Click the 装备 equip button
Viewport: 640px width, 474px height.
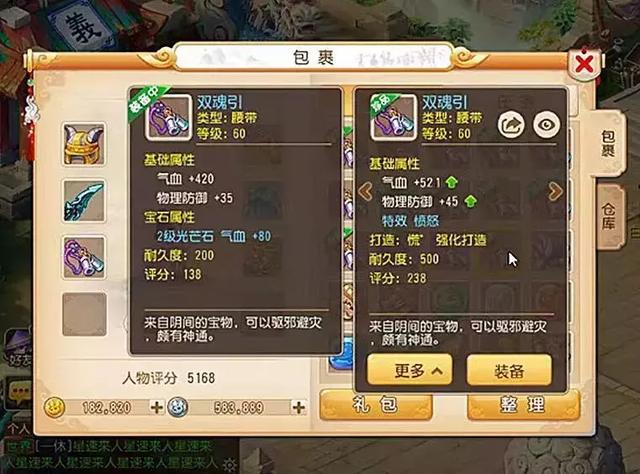tap(509, 370)
